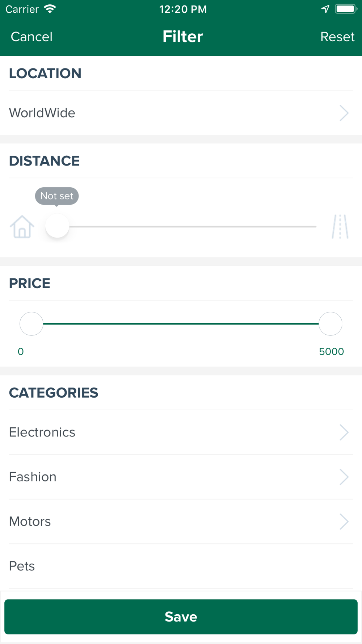Save the filter settings
This screenshot has height=644, width=362.
point(181,617)
